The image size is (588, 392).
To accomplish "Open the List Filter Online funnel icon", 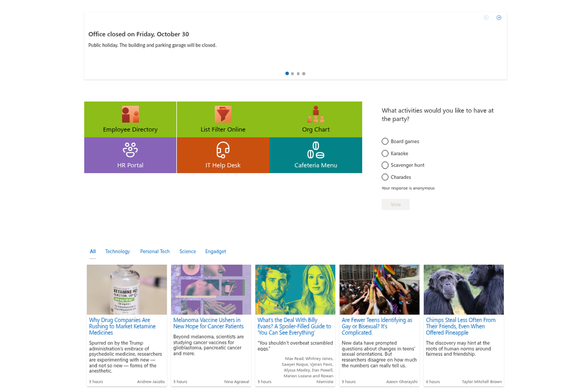I will tap(223, 114).
